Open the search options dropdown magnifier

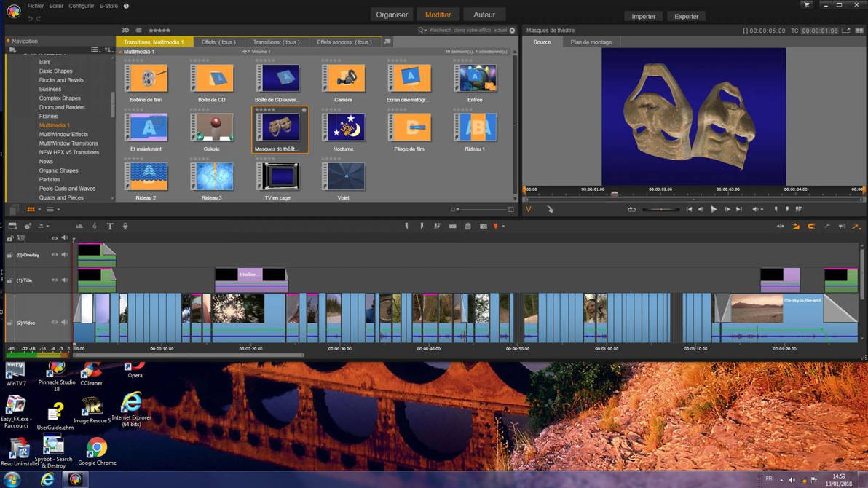423,31
